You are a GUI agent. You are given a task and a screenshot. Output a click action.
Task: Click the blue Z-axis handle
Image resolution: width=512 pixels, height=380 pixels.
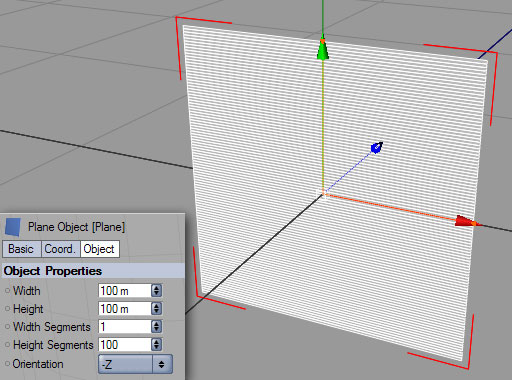[377, 147]
